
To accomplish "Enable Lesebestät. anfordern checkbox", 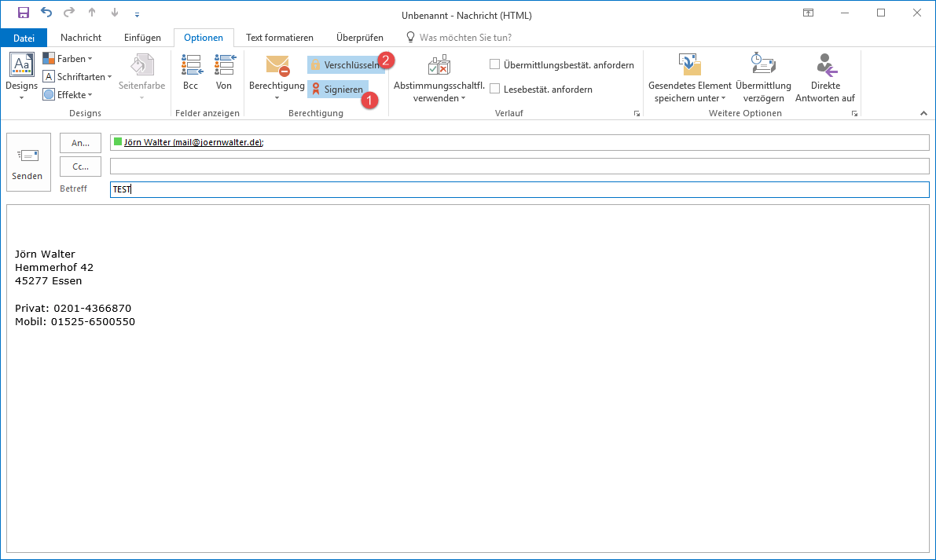I will point(495,90).
